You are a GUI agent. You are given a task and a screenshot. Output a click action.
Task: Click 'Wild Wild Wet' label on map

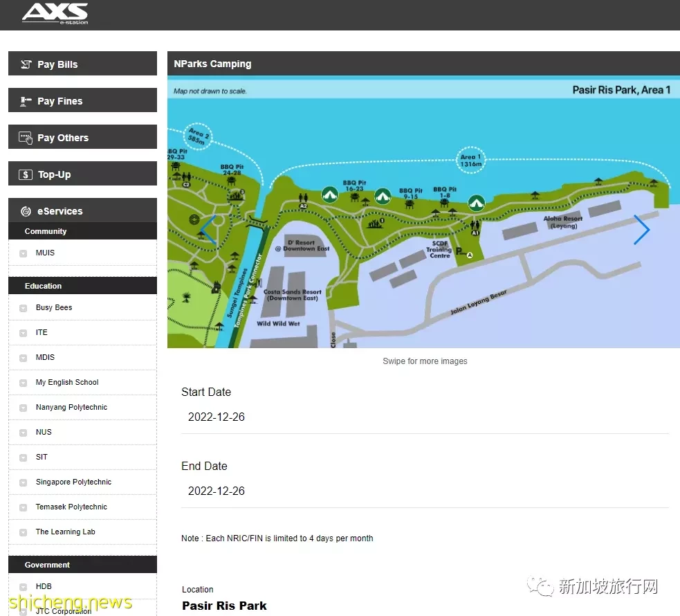[278, 324]
